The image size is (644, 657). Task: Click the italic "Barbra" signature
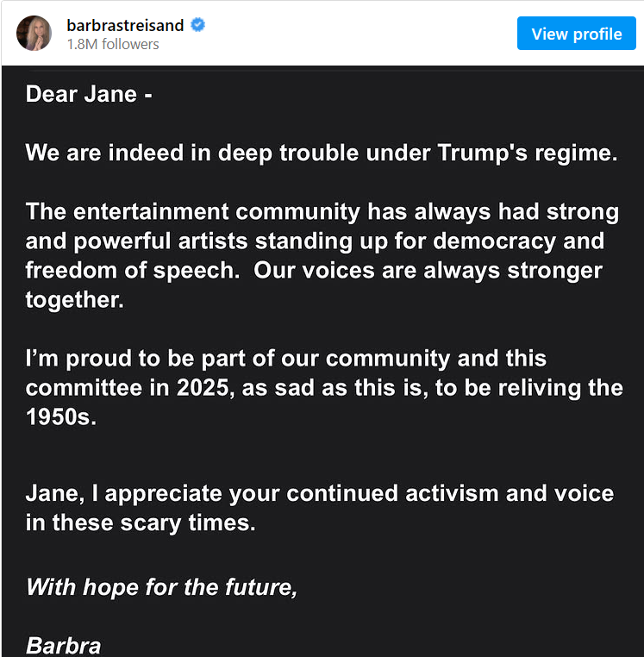tap(64, 645)
